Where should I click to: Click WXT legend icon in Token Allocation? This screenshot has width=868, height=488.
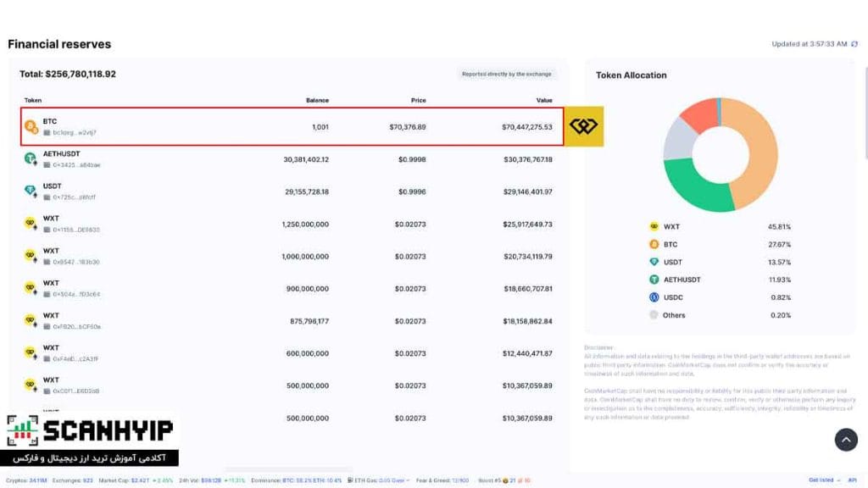point(654,226)
